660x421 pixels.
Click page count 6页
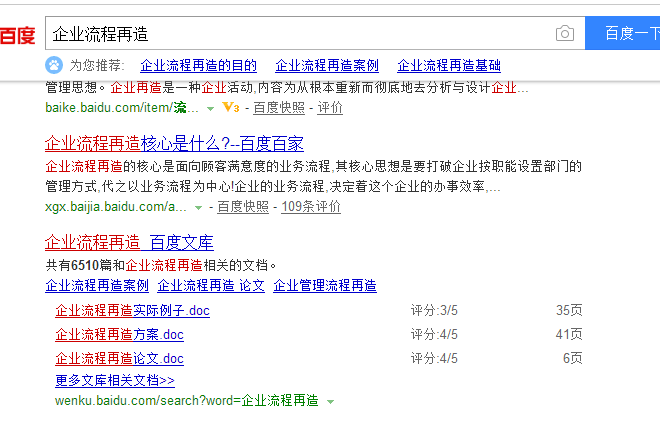click(572, 358)
